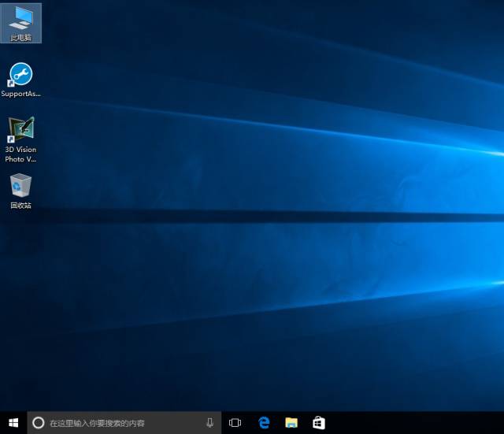Image resolution: width=504 pixels, height=434 pixels.
Task: Open the Windows Start menu
Action: tap(13, 423)
